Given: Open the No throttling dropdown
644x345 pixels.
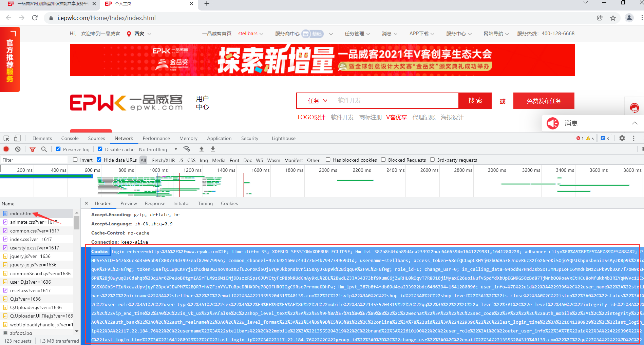Looking at the screenshot, I should pyautogui.click(x=158, y=149).
